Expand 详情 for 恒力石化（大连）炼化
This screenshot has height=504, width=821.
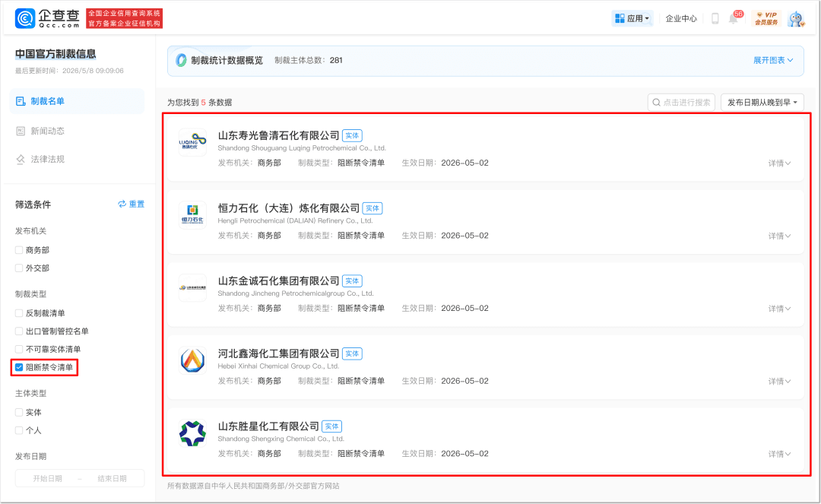pyautogui.click(x=779, y=236)
